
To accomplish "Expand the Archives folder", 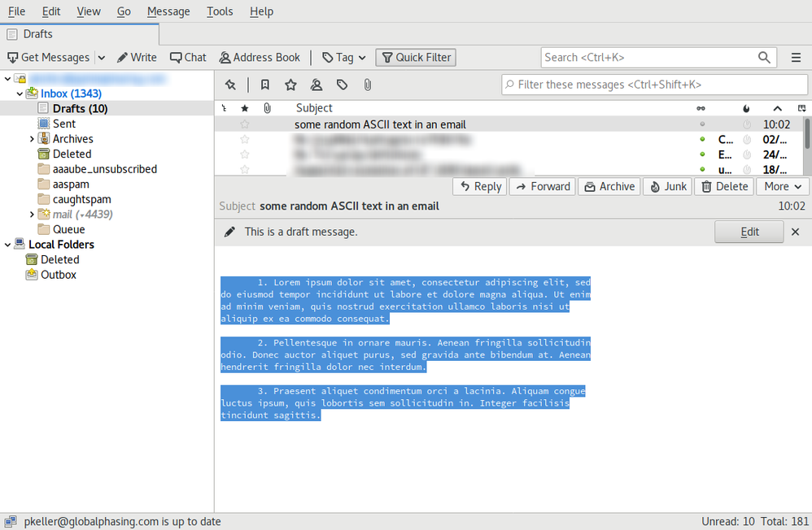I will [31, 138].
